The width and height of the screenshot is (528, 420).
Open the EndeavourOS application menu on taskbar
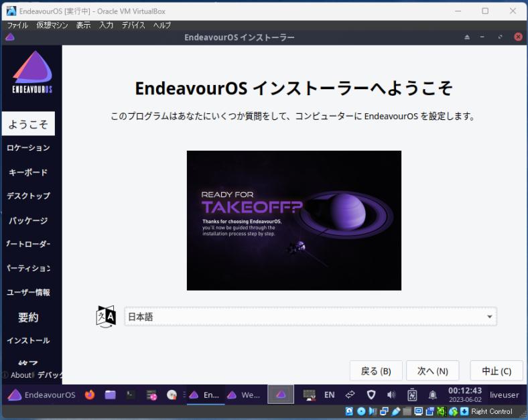[x=41, y=395]
